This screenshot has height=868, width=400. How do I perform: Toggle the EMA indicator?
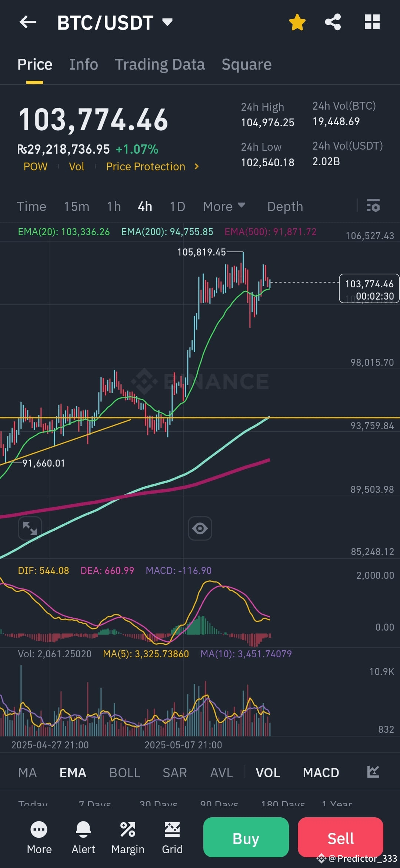point(73,773)
